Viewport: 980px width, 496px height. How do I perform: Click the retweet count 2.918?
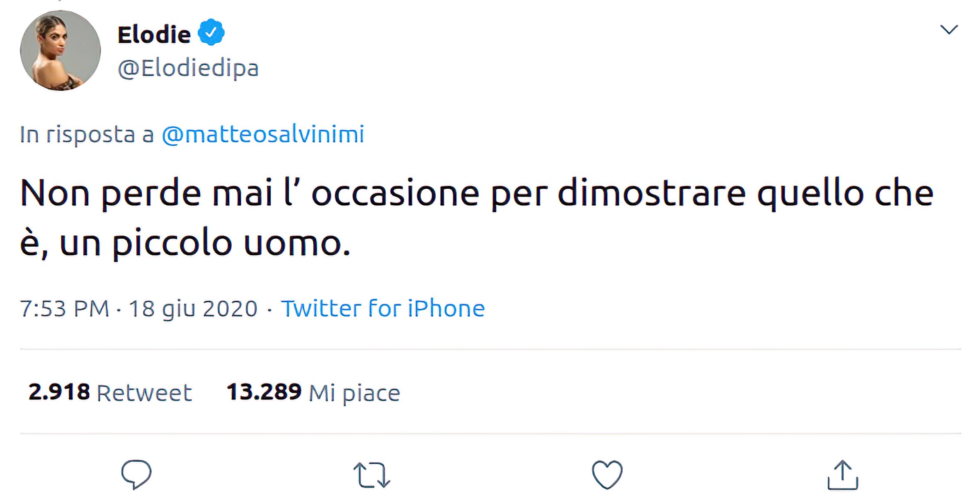[59, 392]
